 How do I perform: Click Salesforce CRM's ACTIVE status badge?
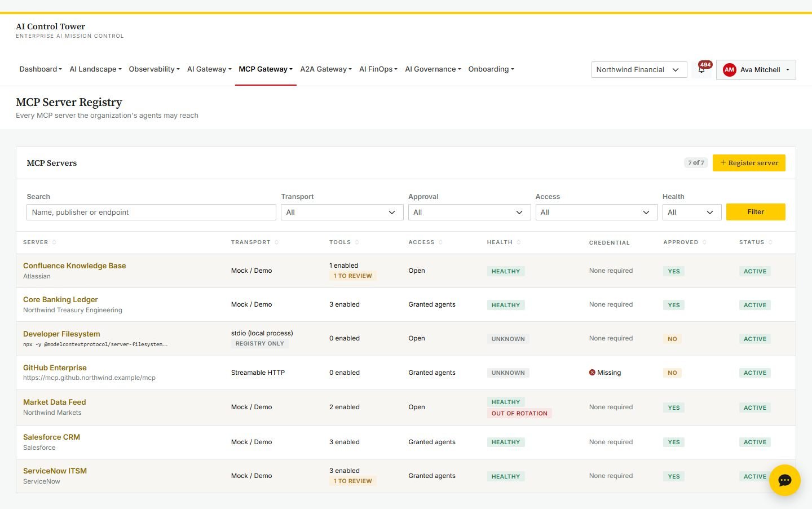pos(755,442)
